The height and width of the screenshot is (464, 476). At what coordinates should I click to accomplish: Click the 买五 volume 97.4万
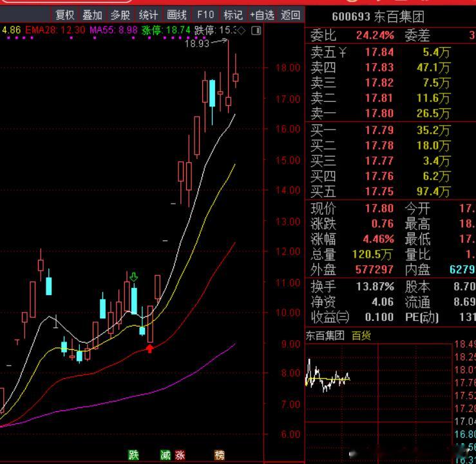pos(433,191)
